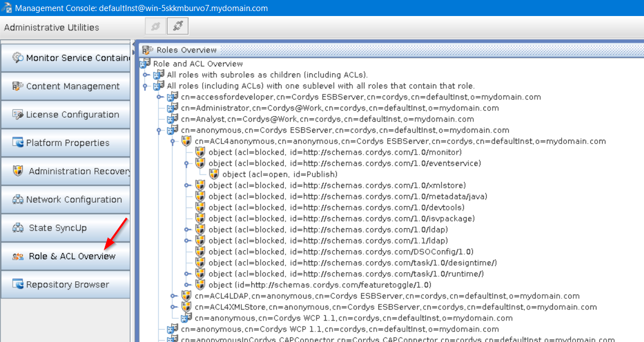Screen dimensions: 644x342
Task: Expand the cn=ACL4LDAP node
Action: click(x=174, y=296)
